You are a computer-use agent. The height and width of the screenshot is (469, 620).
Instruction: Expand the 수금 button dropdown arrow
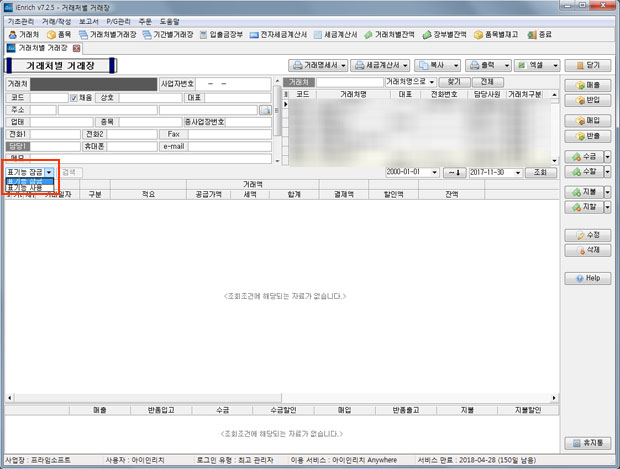tap(605, 157)
